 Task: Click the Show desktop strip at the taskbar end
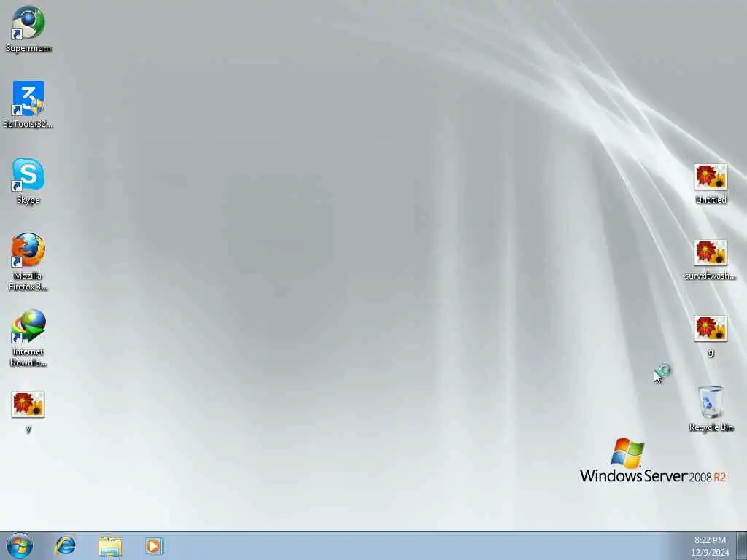[742, 545]
